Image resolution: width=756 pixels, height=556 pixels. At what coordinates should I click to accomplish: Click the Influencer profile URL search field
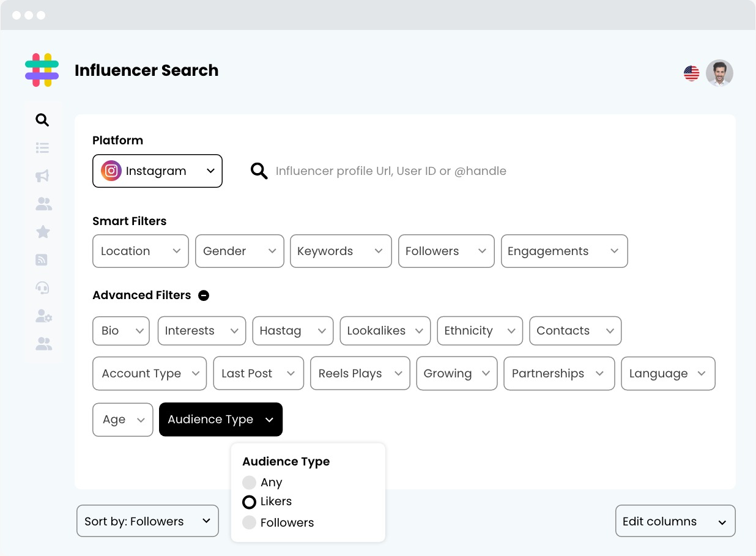[391, 171]
